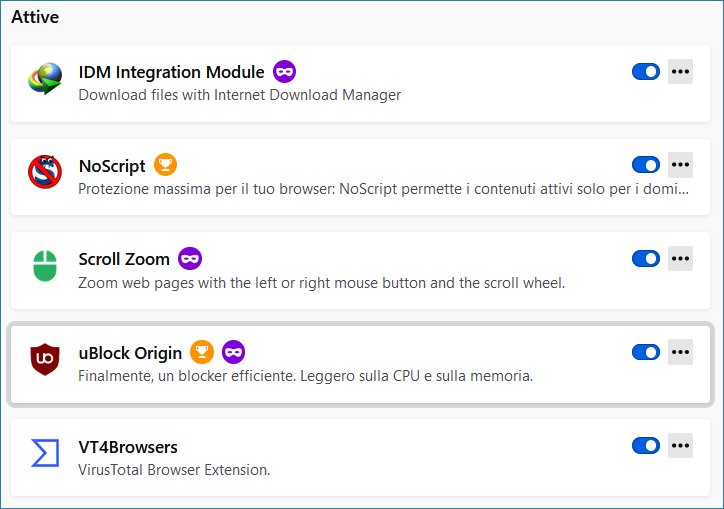The image size is (724, 509).
Task: Click the green Scroll Zoom mouse icon
Action: coord(45,266)
